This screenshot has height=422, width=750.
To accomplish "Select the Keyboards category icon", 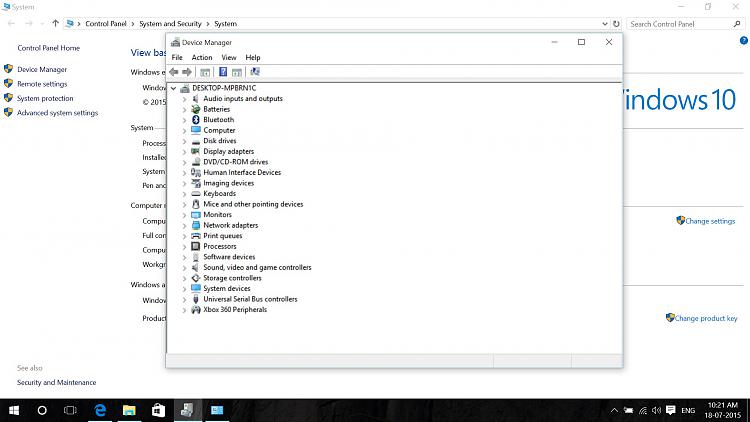I will (196, 193).
